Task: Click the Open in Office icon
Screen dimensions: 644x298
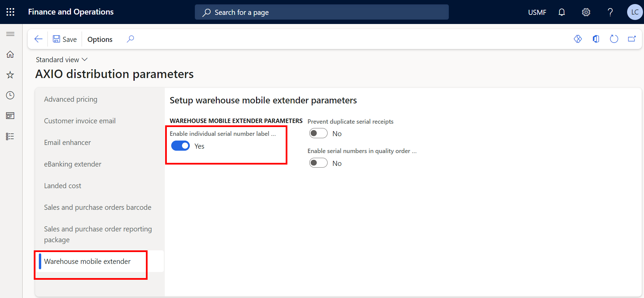Action: [x=596, y=39]
